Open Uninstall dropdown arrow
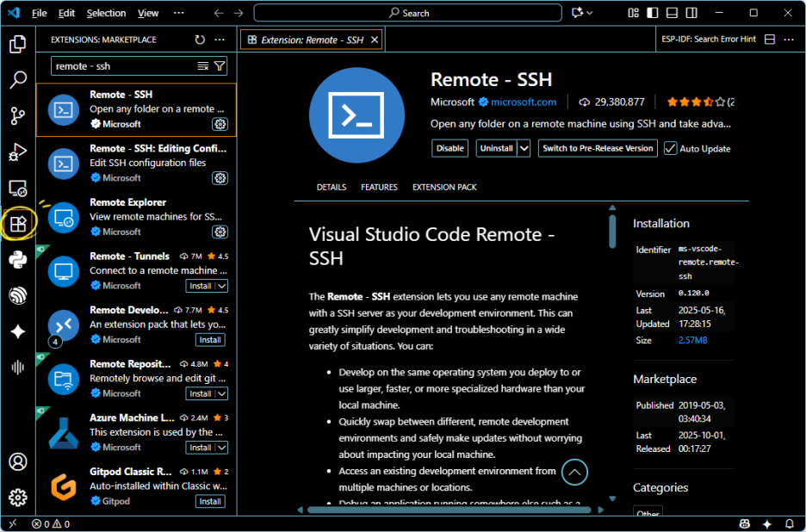Image resolution: width=806 pixels, height=532 pixels. pos(524,148)
